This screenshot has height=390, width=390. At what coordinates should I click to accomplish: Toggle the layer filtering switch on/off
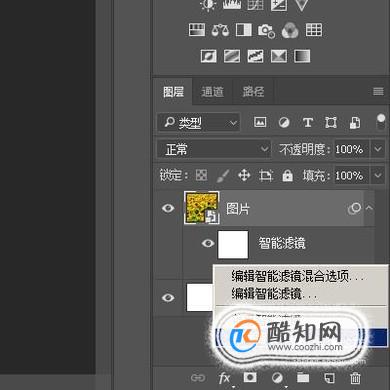point(381,122)
